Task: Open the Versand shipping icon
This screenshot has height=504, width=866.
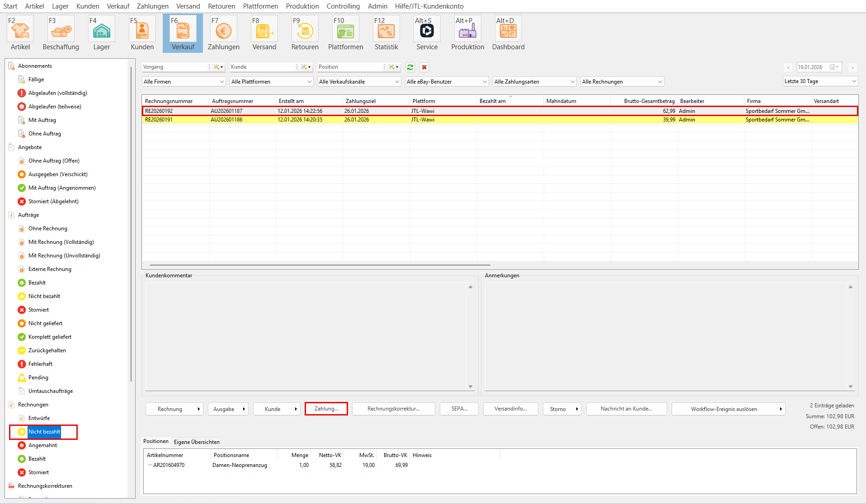Action: 264,31
